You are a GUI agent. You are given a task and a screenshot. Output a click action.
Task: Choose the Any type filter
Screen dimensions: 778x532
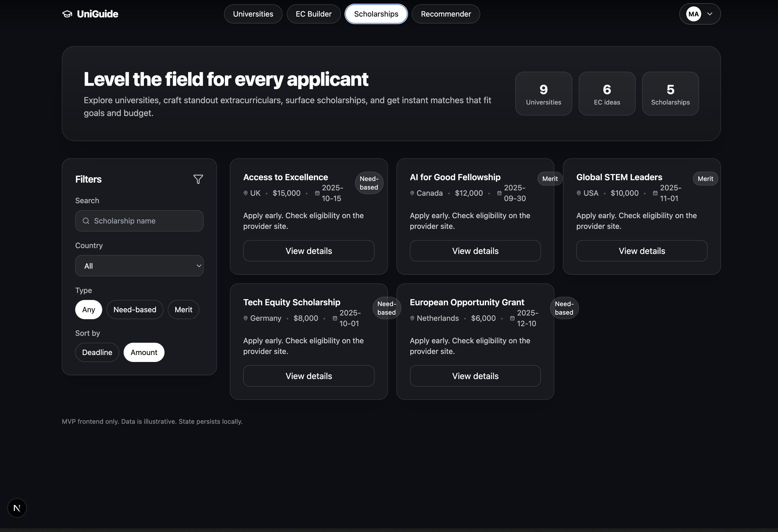point(88,310)
